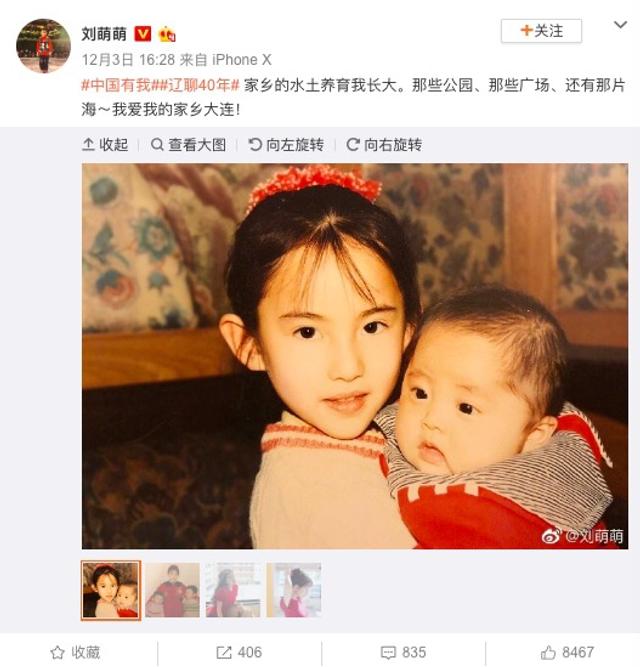This screenshot has width=640, height=667.
Task: Toggle the 收藏 favorite star
Action: [x=75, y=652]
